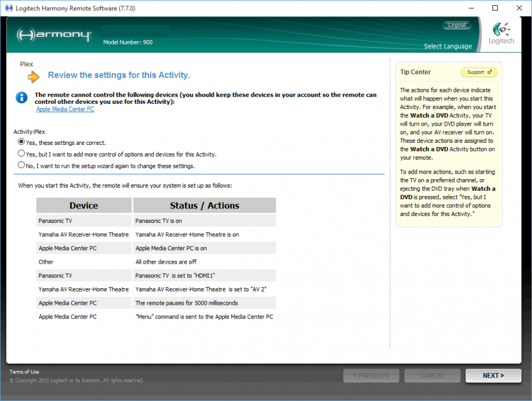Click the 'Menu command is sent' cell

pyautogui.click(x=205, y=317)
